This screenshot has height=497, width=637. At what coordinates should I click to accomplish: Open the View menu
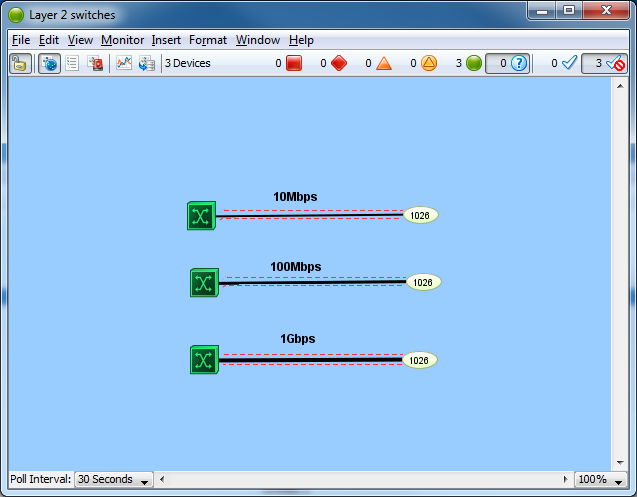[80, 40]
